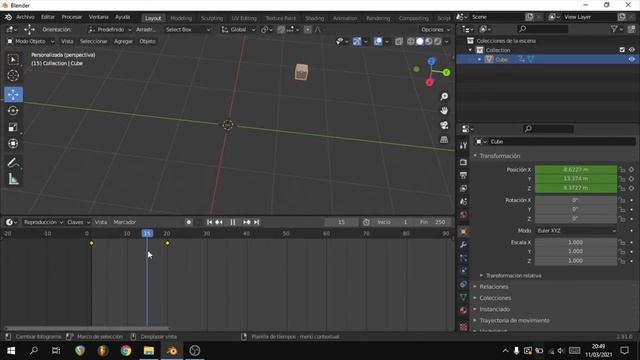This screenshot has width=640, height=360.
Task: Open the Render properties tab
Action: [463, 162]
